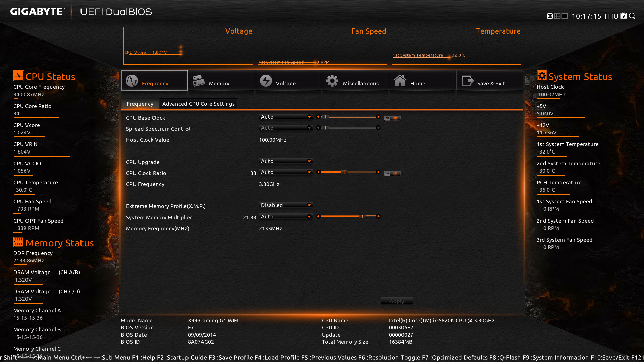Click left arrow of CPU Clock Ratio slider
644x362 pixels.
click(x=318, y=172)
